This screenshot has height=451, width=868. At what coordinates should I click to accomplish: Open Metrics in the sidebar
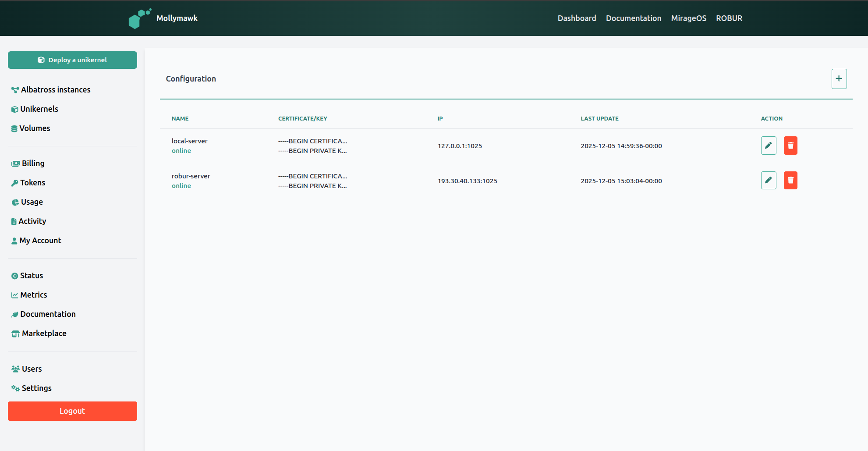pyautogui.click(x=33, y=295)
